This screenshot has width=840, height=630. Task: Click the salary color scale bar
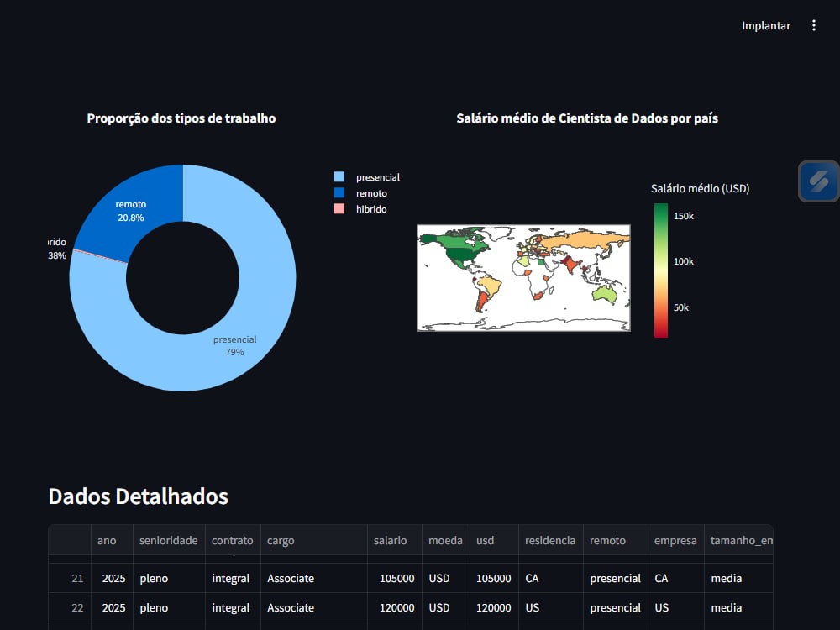click(660, 270)
